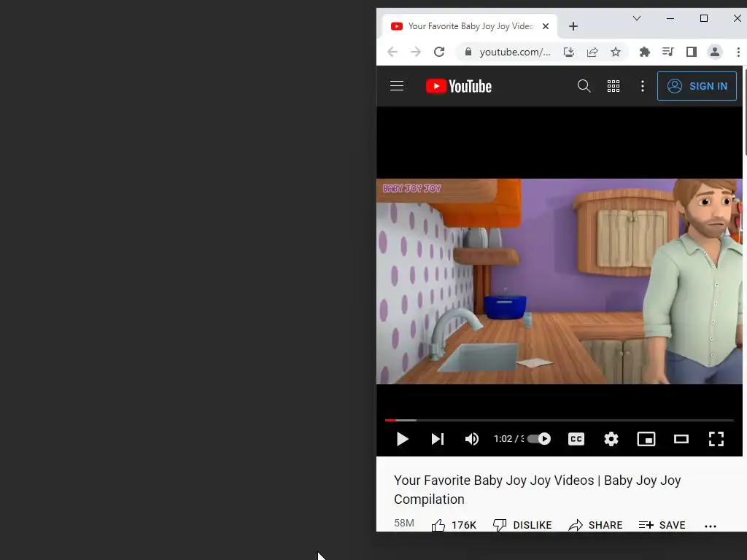Open Chrome tab search chevron

tap(637, 18)
